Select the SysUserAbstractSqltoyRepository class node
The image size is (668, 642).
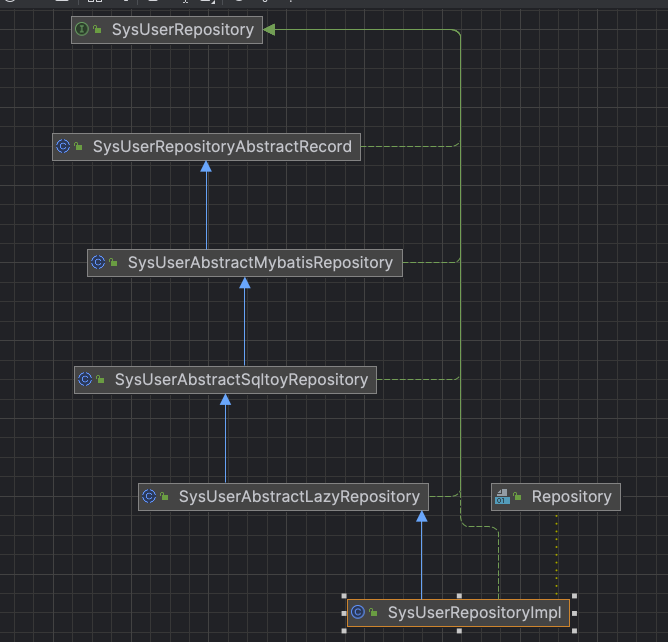(x=225, y=380)
